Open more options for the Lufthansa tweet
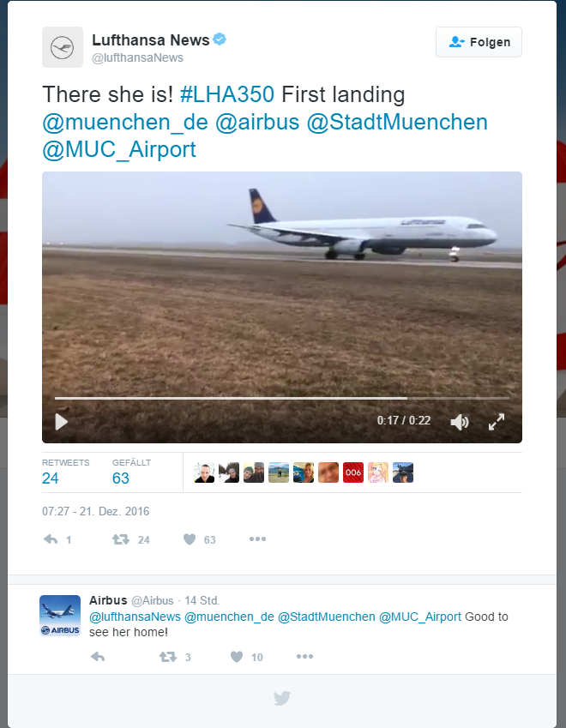 coord(257,538)
